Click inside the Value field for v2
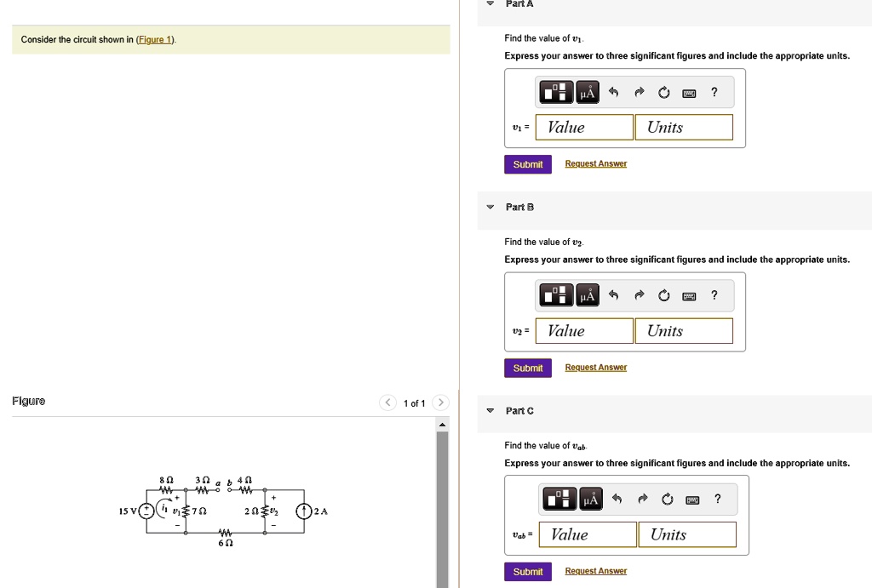This screenshot has width=872, height=588. click(583, 330)
